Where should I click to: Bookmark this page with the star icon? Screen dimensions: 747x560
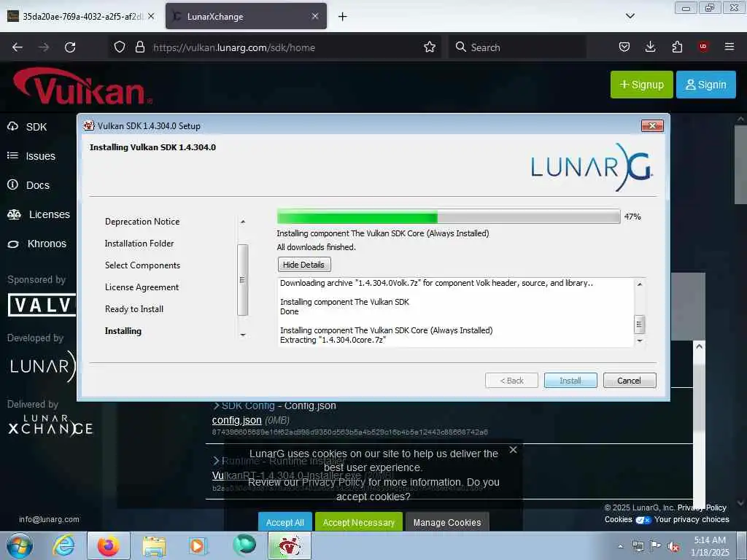tap(429, 47)
